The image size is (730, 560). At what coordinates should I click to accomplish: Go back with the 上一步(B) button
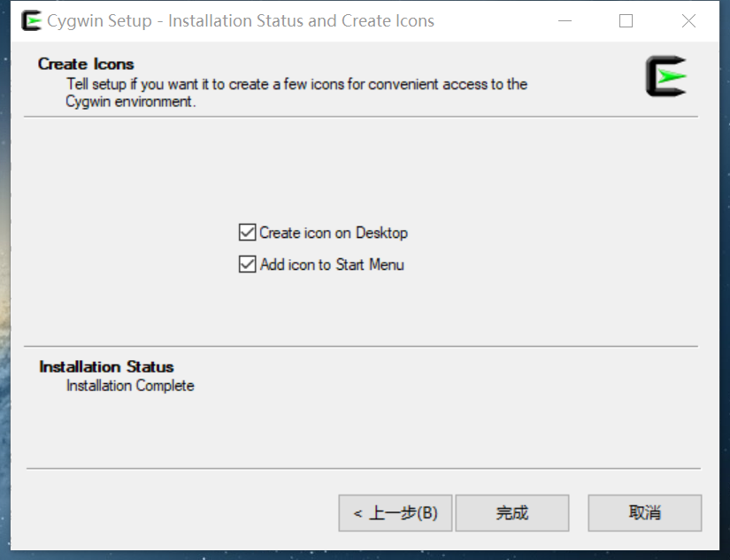[x=395, y=513]
